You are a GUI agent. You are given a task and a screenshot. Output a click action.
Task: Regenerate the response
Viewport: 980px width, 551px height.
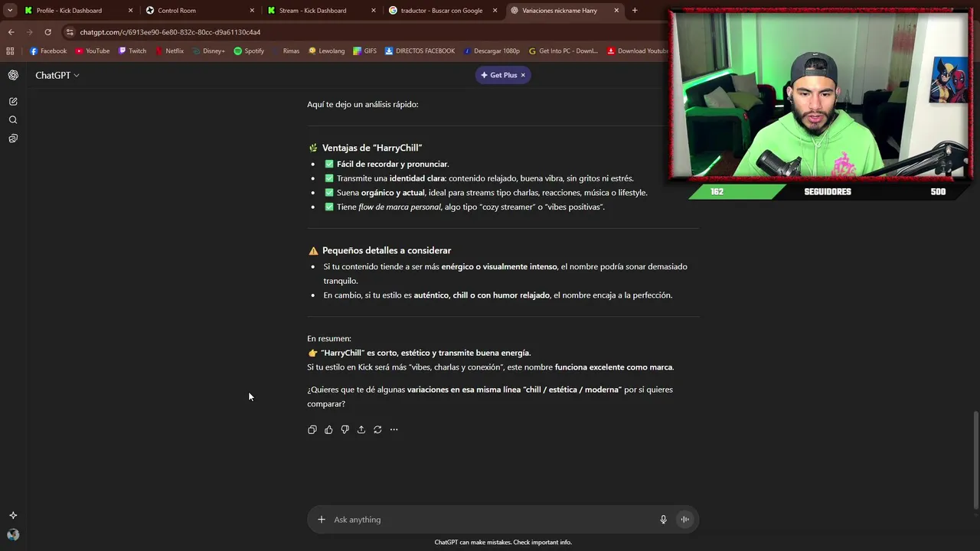(x=377, y=429)
